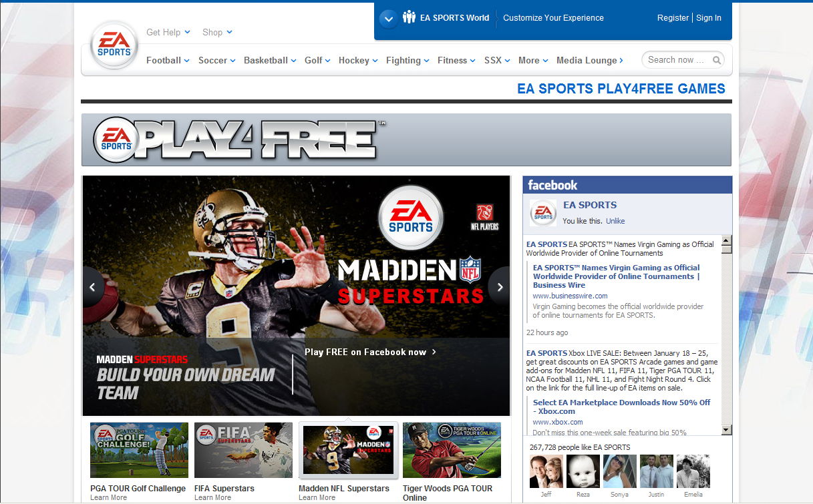Image resolution: width=813 pixels, height=504 pixels.
Task: Expand the Football menu
Action: click(168, 60)
